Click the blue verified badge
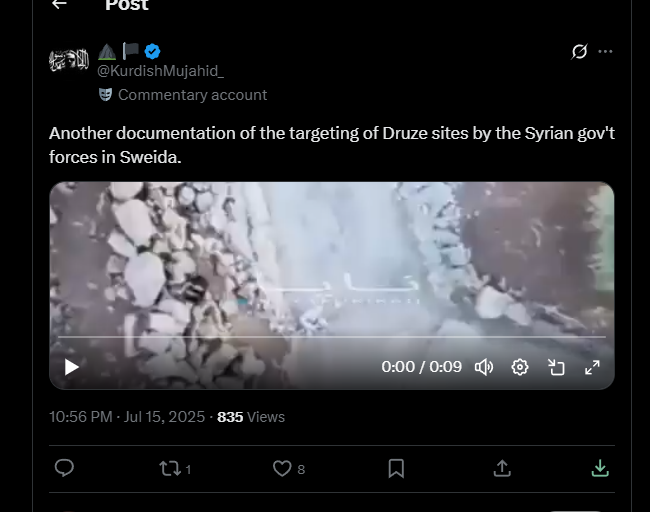Image resolution: width=650 pixels, height=512 pixels. (x=153, y=51)
